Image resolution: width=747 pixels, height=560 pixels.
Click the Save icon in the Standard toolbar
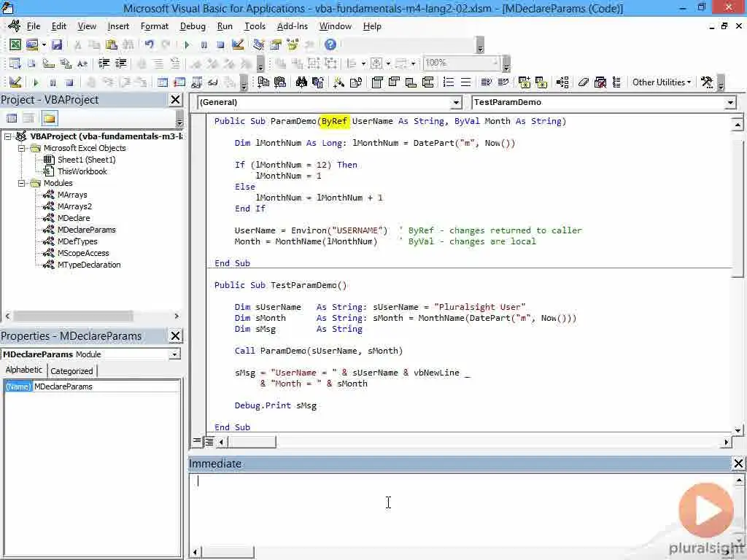point(56,44)
